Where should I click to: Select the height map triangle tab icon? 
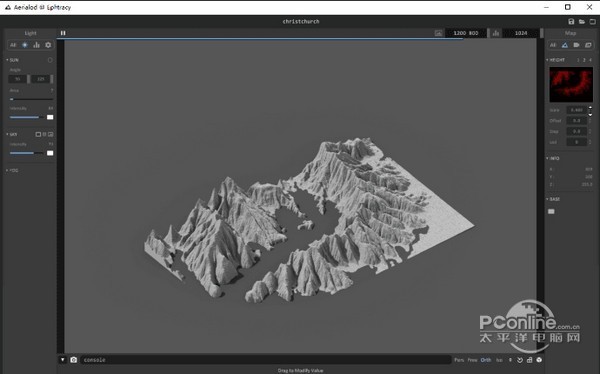[x=565, y=45]
